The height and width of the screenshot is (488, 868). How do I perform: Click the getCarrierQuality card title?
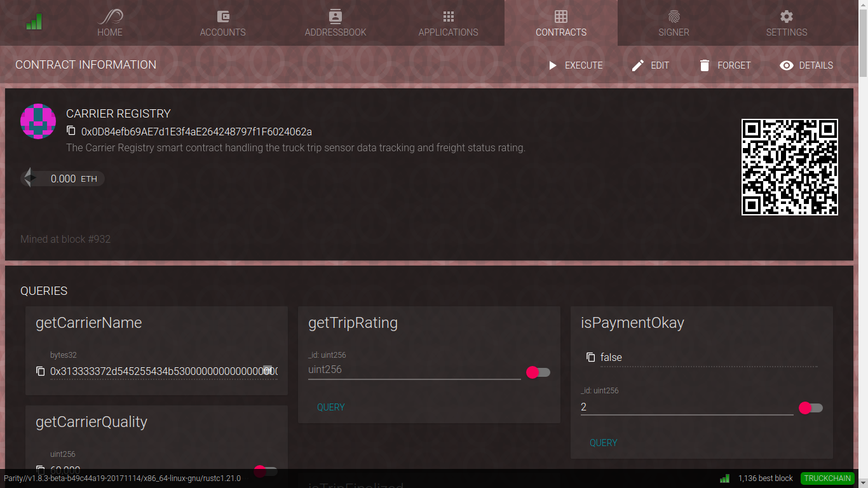(92, 422)
